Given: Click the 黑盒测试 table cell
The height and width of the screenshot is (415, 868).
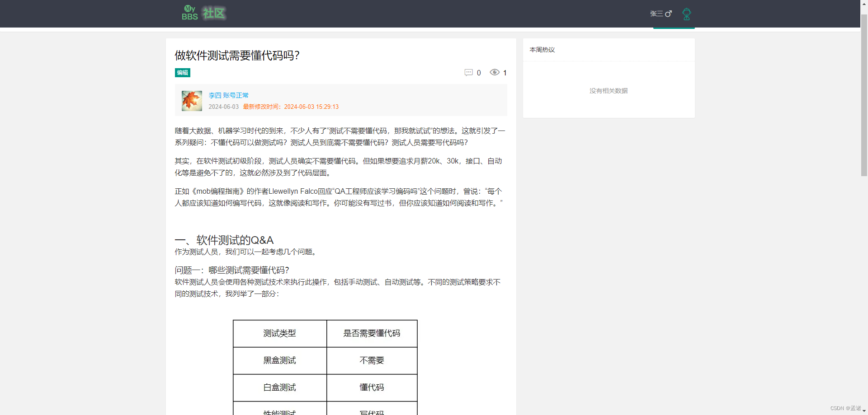Looking at the screenshot, I should [280, 360].
